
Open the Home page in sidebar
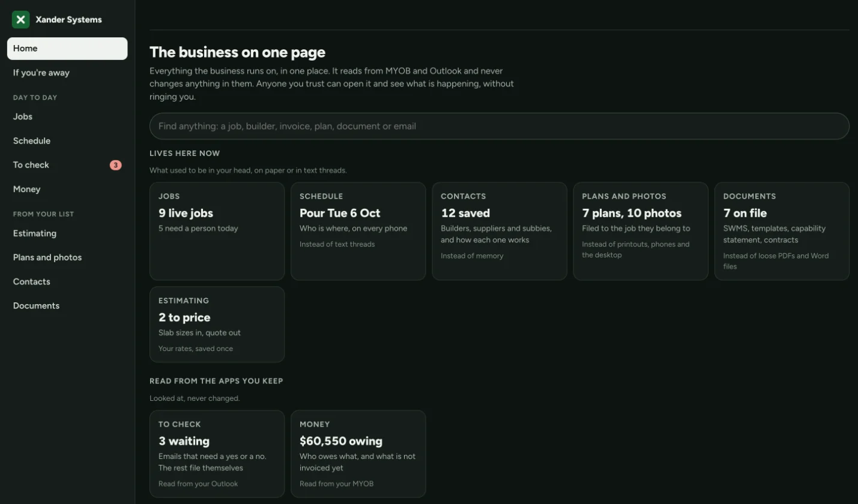pyautogui.click(x=67, y=49)
